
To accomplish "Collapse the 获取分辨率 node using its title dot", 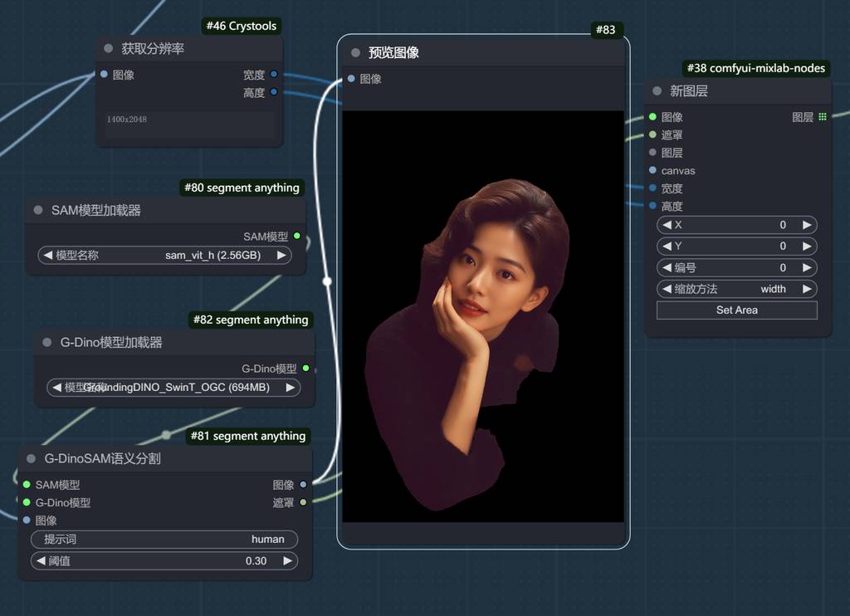I will [x=108, y=49].
